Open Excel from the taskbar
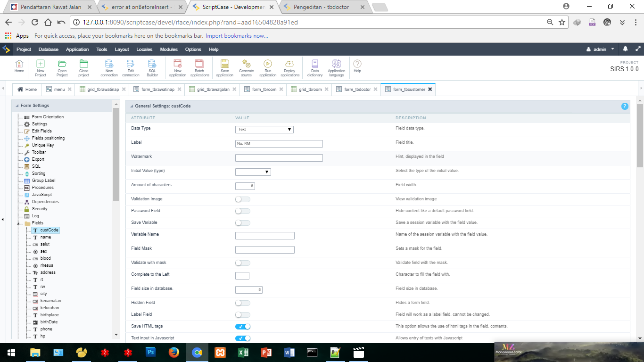This screenshot has height=362, width=644. click(243, 352)
